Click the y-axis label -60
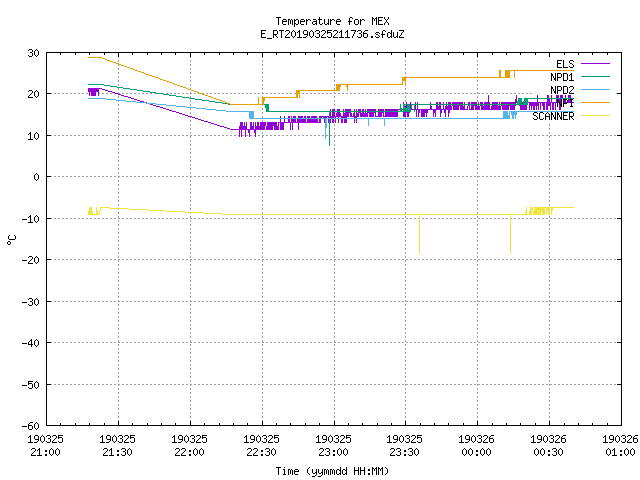The width and height of the screenshot is (640, 480). (x=31, y=426)
